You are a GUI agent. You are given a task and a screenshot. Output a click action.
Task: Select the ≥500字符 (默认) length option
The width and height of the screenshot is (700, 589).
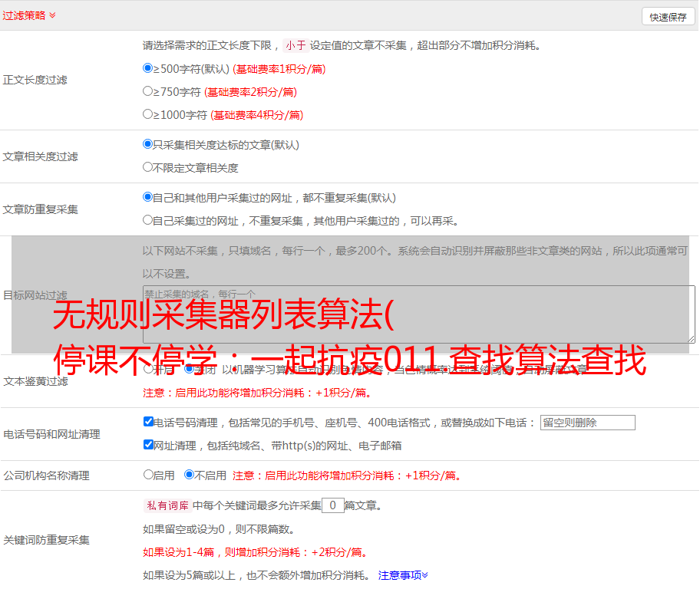point(148,68)
